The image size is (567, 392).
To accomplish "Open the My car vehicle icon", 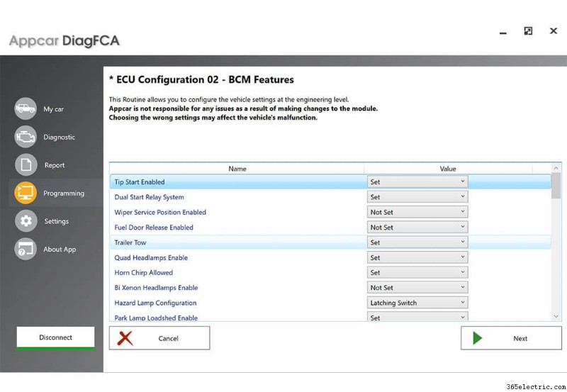I will coord(26,108).
